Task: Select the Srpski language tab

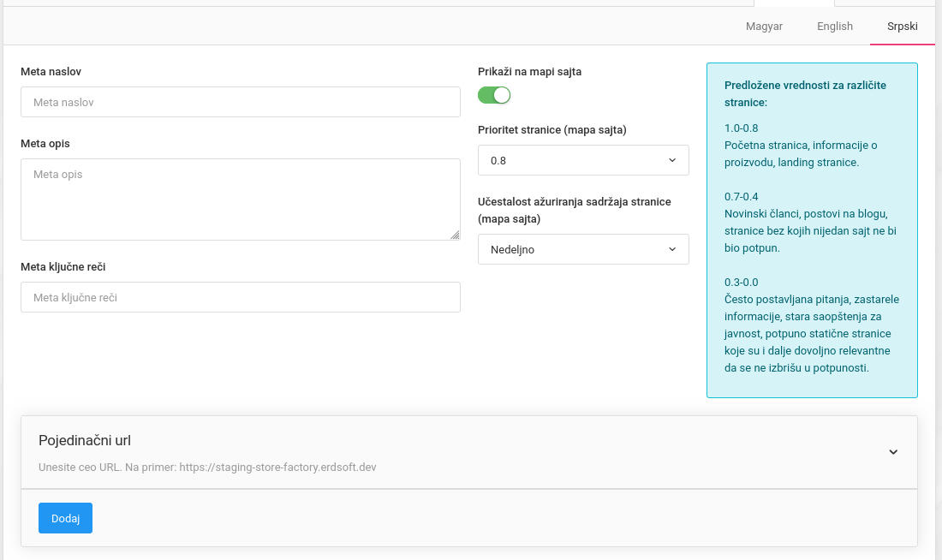Action: pyautogui.click(x=902, y=26)
